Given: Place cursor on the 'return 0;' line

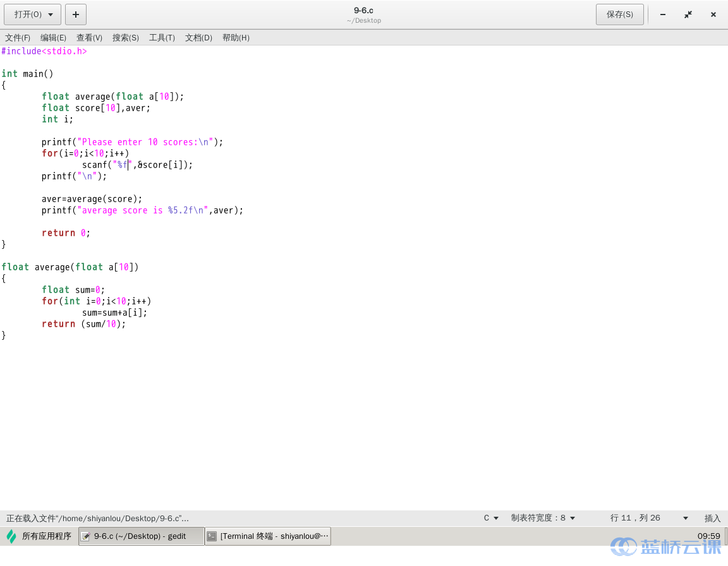Looking at the screenshot, I should coord(66,233).
